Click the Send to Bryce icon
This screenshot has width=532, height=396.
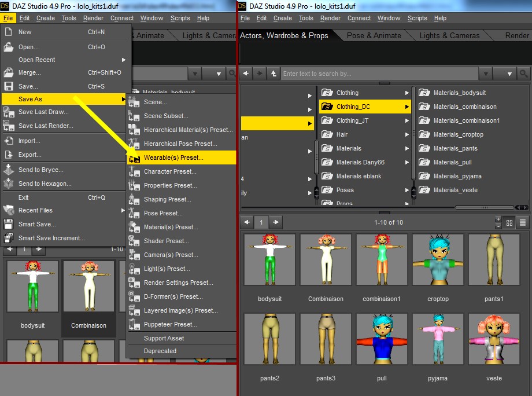pyautogui.click(x=9, y=170)
